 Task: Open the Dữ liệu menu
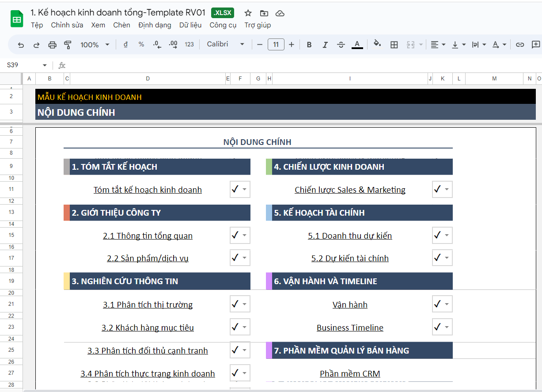tap(190, 25)
